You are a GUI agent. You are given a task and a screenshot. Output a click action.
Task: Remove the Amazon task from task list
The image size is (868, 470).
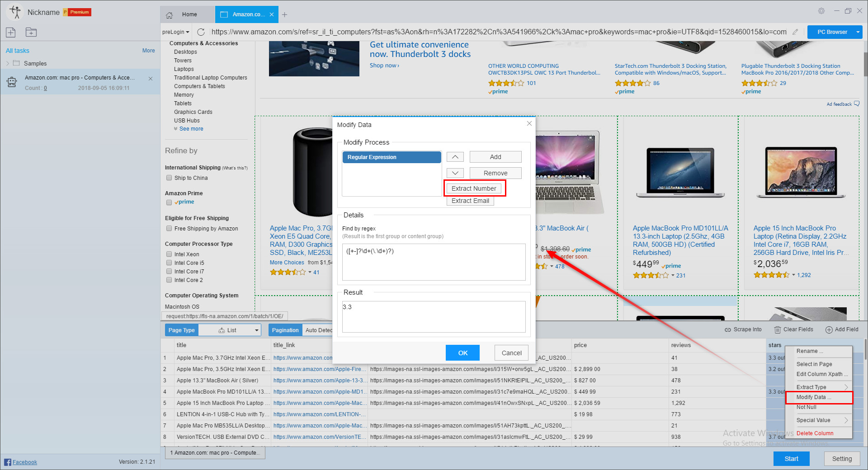point(151,79)
